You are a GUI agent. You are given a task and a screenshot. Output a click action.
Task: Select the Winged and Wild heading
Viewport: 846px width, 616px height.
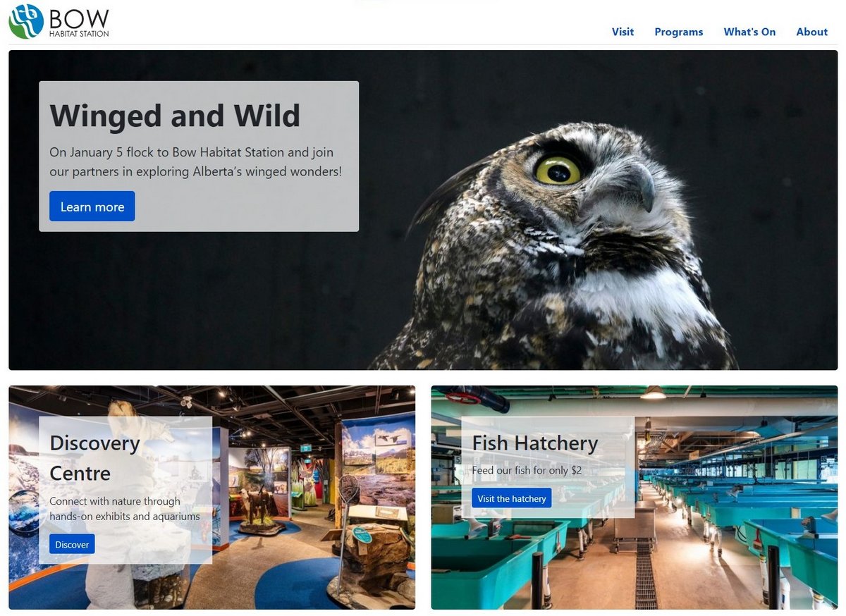(175, 116)
